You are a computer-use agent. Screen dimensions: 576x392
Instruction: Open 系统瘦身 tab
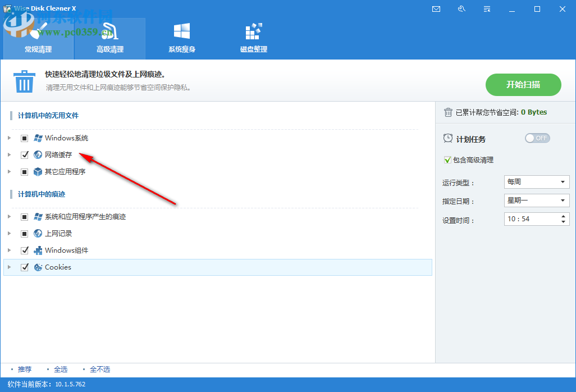[181, 39]
